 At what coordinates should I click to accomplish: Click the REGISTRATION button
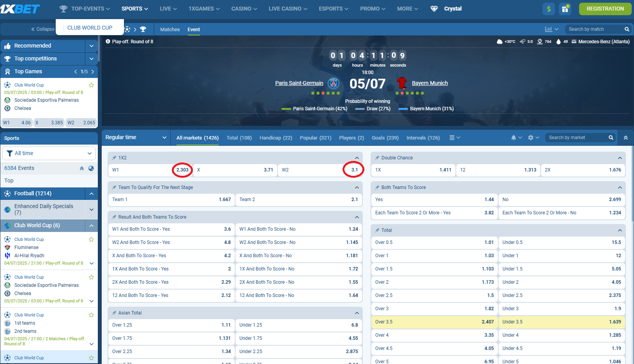605,9
